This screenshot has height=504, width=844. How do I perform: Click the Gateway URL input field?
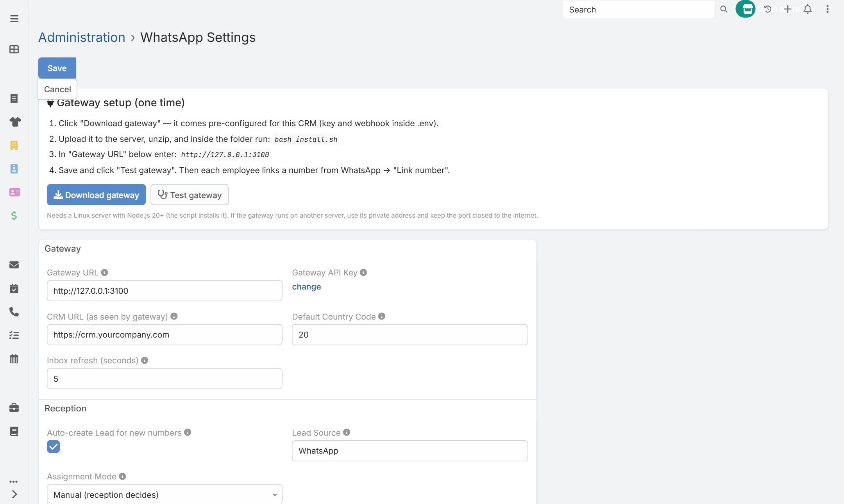pos(165,291)
